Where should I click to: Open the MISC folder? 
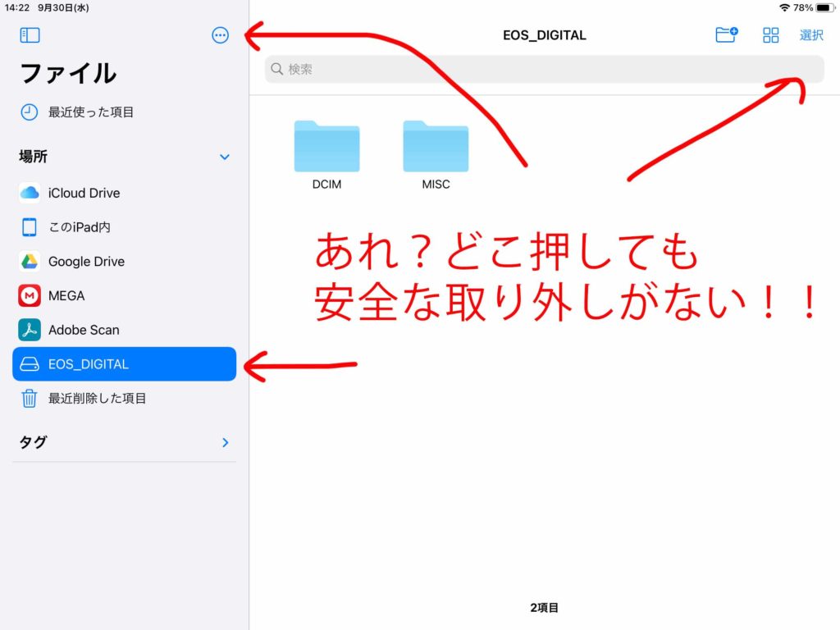(436, 155)
